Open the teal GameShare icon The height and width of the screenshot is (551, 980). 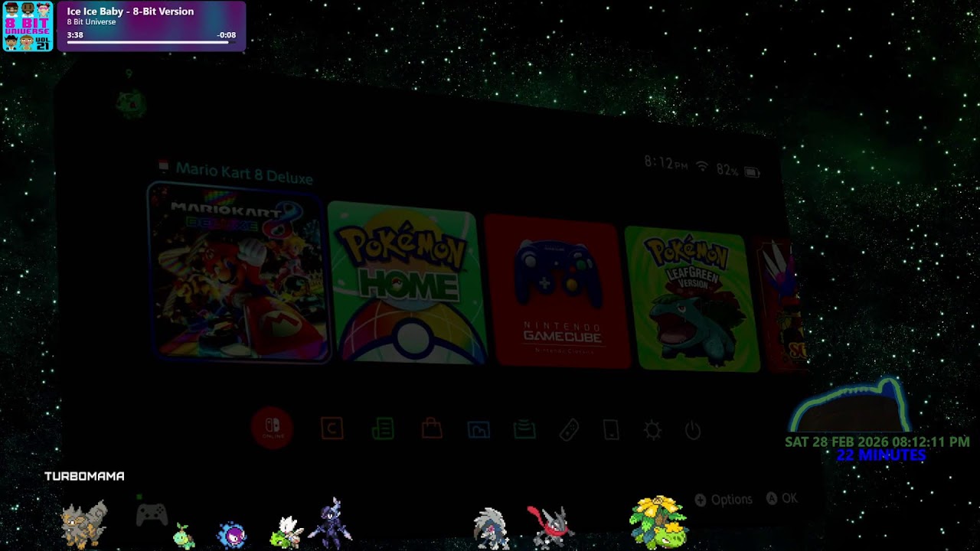[x=524, y=430]
